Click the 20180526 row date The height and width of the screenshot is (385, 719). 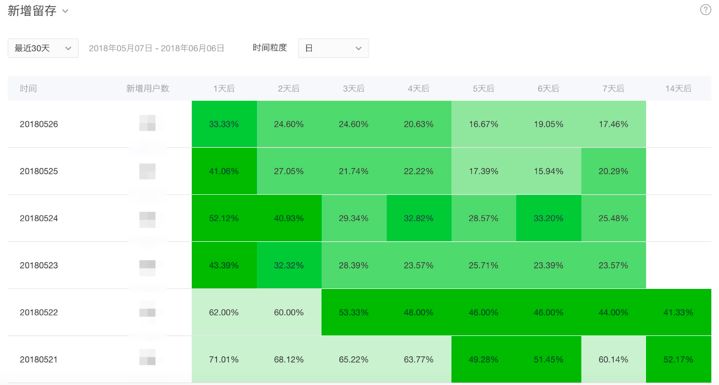coord(39,124)
